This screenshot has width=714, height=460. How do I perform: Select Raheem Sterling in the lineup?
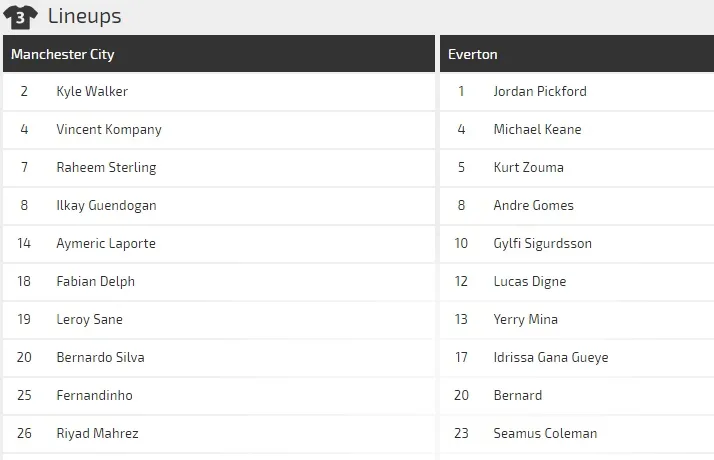pyautogui.click(x=106, y=167)
